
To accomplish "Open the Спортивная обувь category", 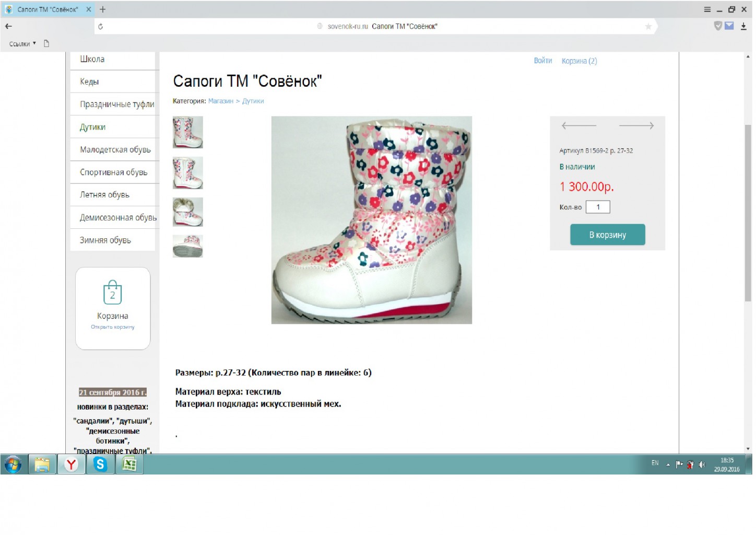I will [113, 172].
